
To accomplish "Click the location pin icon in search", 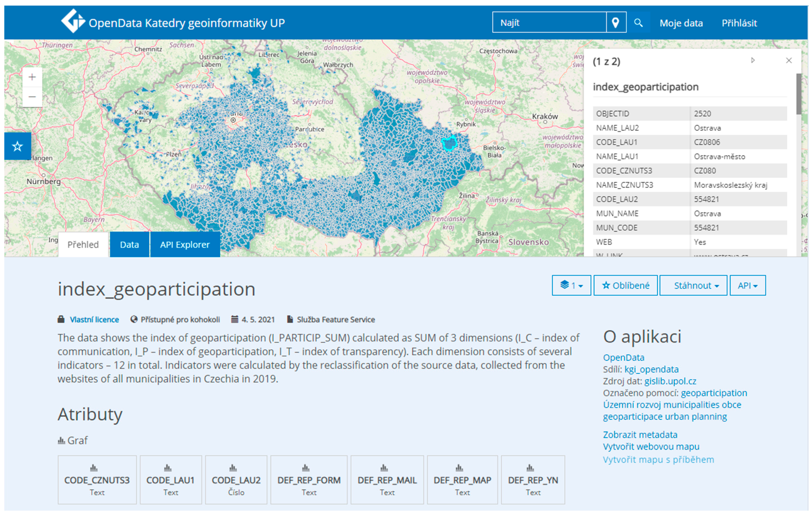I will click(616, 23).
